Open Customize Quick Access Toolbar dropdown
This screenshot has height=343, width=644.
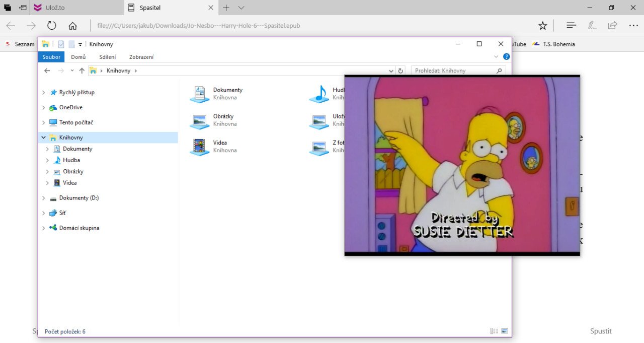[x=80, y=45]
